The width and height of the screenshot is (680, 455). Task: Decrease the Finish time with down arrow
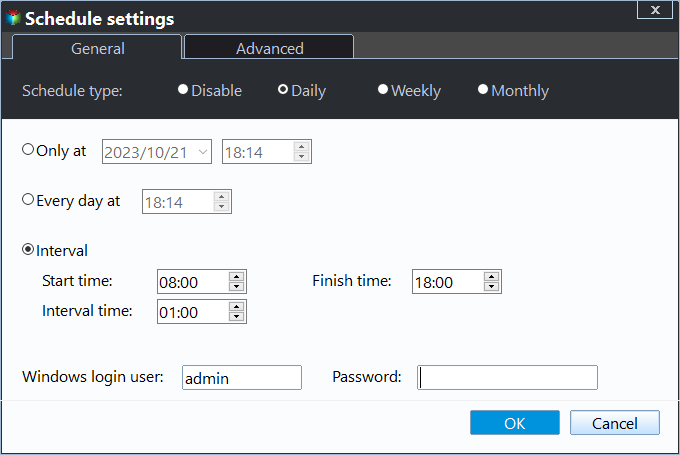[491, 287]
